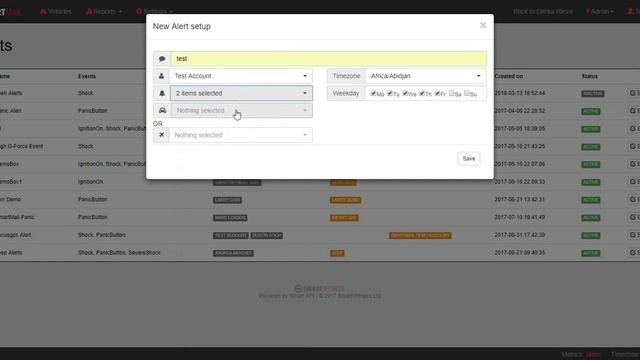
Task: Click the OR label between dropdowns
Action: tap(158, 123)
